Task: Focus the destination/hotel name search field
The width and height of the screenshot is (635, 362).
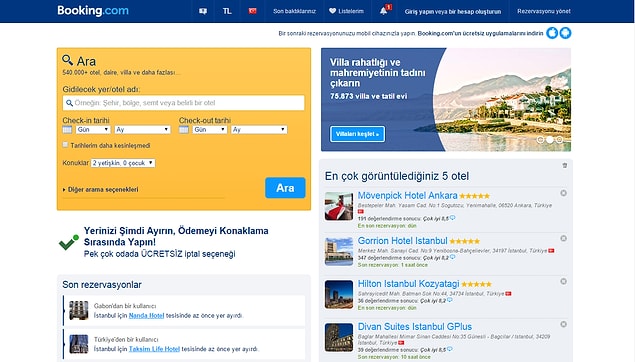Action: [183, 103]
